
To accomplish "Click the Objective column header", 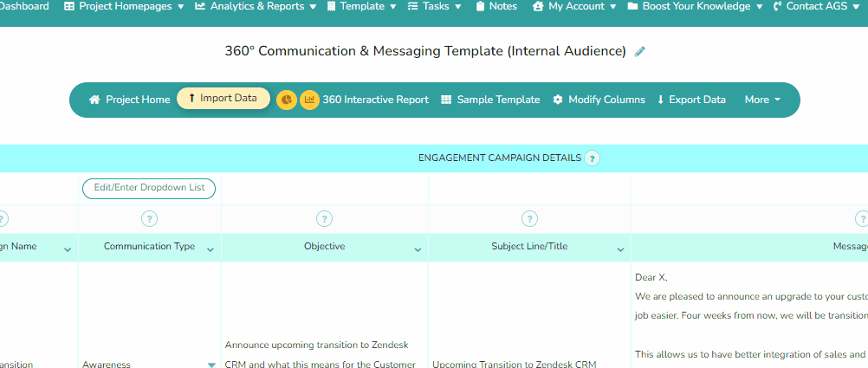I will coord(324,247).
